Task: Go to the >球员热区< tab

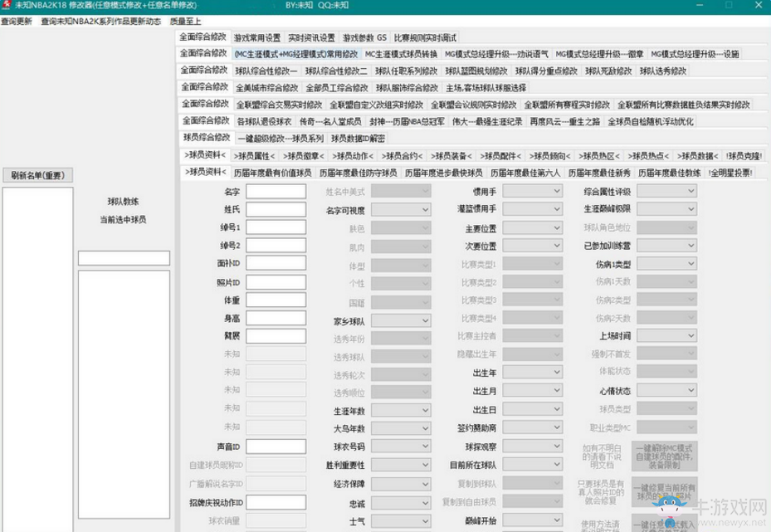Action: (x=599, y=156)
